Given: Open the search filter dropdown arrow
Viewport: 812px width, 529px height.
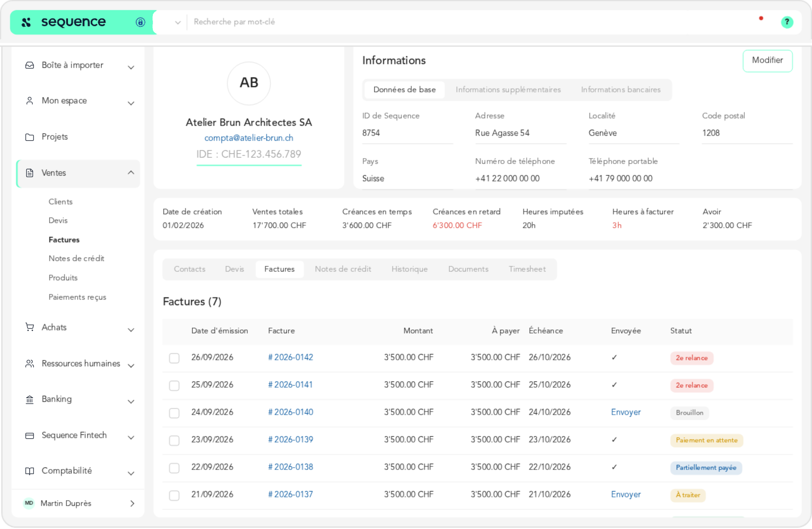Looking at the screenshot, I should click(177, 22).
